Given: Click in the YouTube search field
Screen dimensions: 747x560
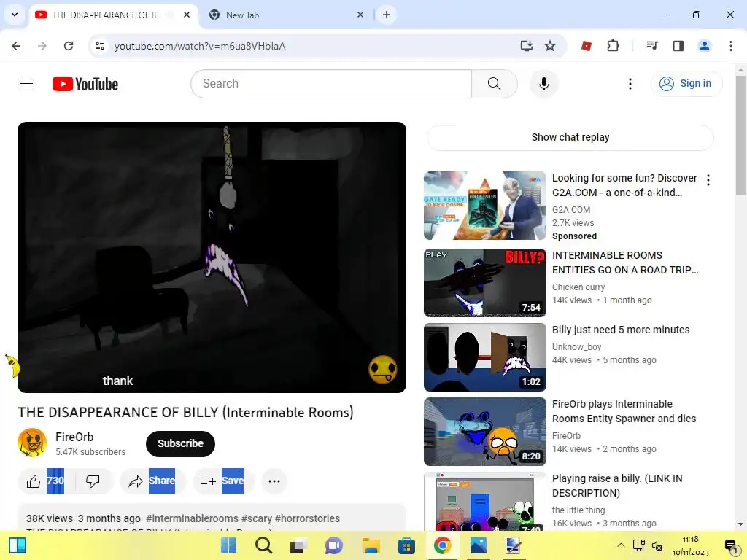Looking at the screenshot, I should [332, 84].
